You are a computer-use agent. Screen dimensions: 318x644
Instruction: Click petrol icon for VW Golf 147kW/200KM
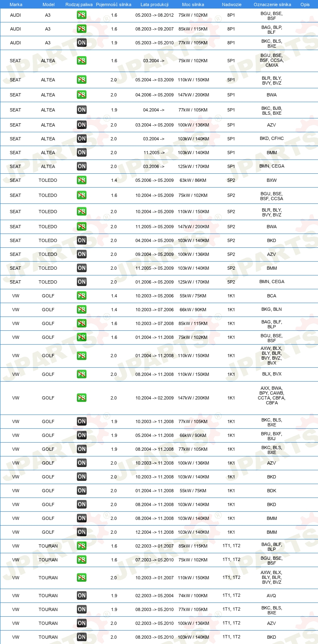pyautogui.click(x=82, y=398)
